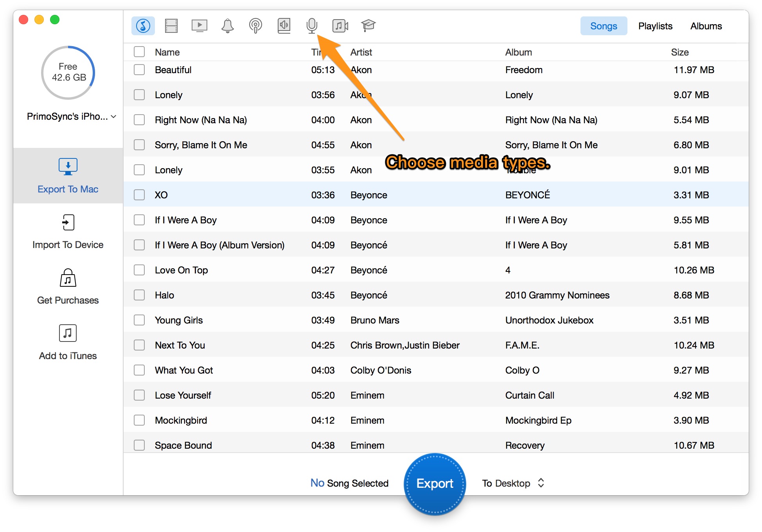
Task: Click the size value 11.97 MB
Action: [x=694, y=70]
